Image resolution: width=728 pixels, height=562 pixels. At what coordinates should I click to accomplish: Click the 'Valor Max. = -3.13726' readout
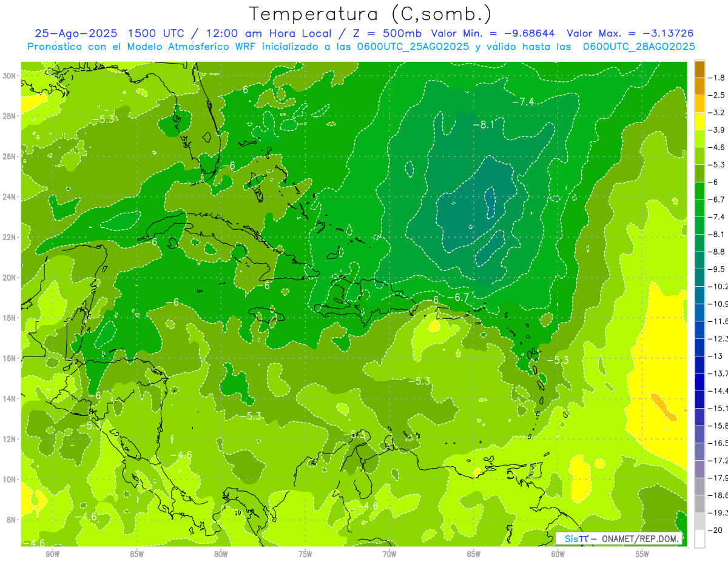(x=630, y=34)
